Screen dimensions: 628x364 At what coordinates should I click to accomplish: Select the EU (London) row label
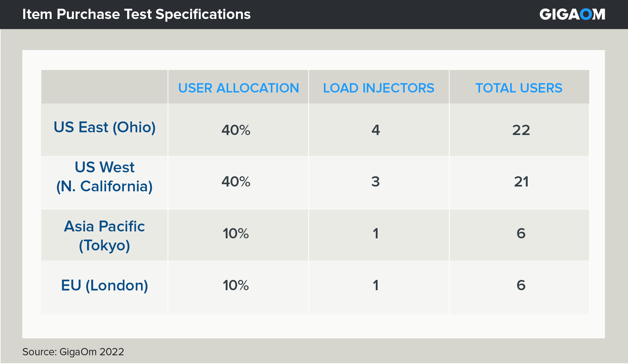105,285
